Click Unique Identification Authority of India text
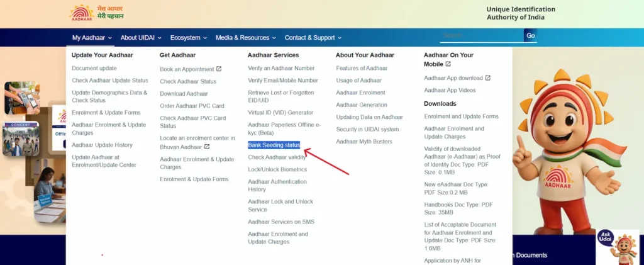The image size is (644, 265). [521, 13]
